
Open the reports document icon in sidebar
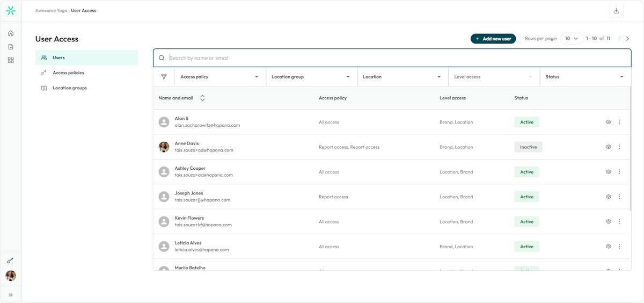[11, 47]
